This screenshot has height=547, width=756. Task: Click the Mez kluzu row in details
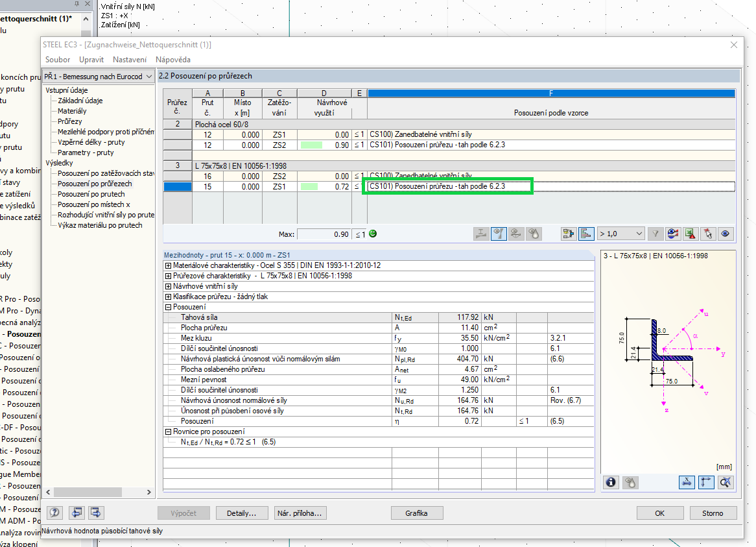tap(379, 338)
